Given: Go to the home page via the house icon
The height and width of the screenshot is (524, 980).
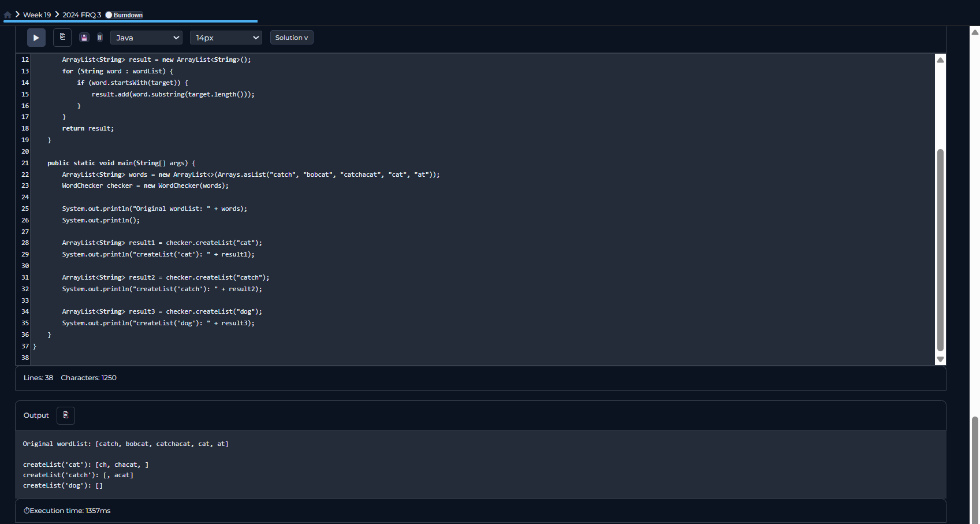Looking at the screenshot, I should click(x=8, y=15).
